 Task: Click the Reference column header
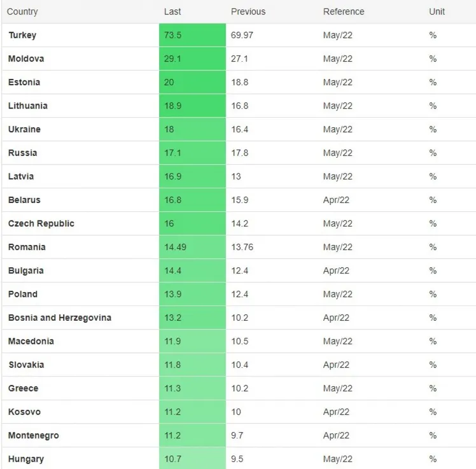pos(344,12)
